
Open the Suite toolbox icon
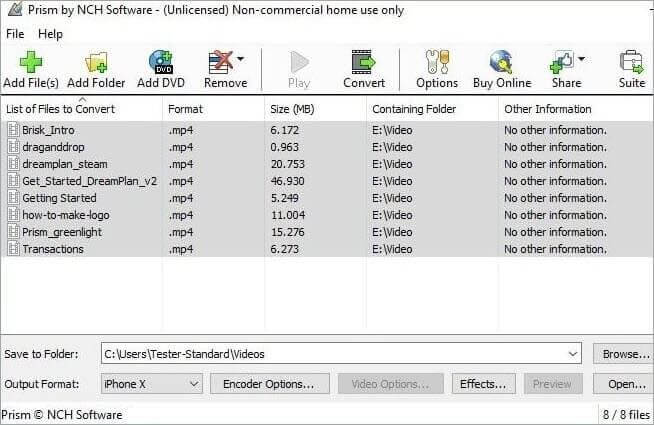631,63
